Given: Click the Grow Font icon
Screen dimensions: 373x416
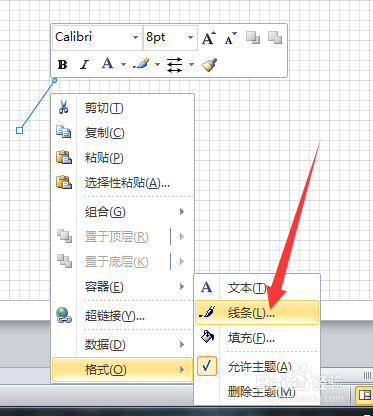Looking at the screenshot, I should pos(209,38).
